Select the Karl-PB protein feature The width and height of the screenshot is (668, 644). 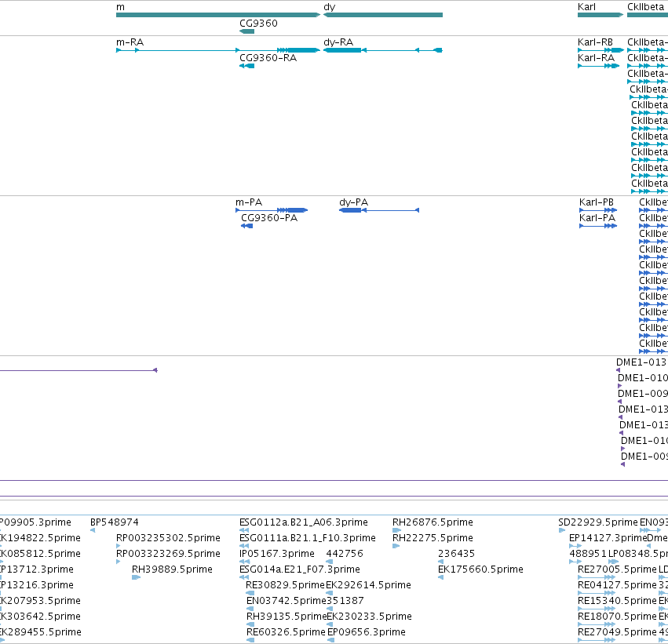click(x=598, y=210)
